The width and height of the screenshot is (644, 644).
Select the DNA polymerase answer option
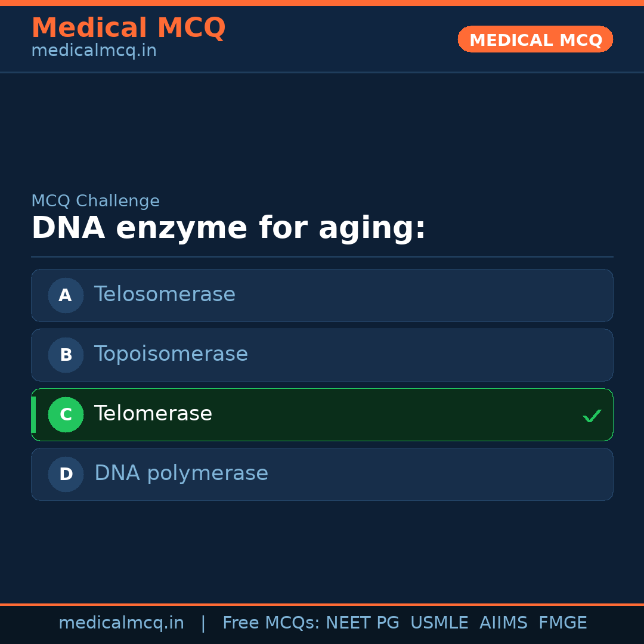pos(322,474)
